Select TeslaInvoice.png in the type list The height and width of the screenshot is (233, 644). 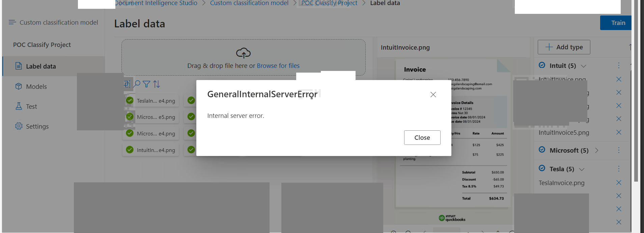click(561, 183)
